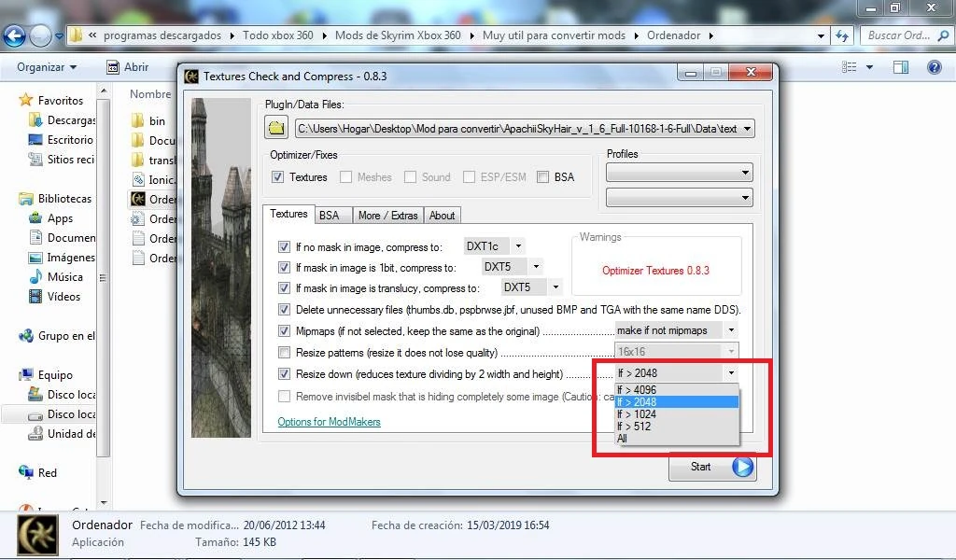
Task: Toggle the Resize down checkbox
Action: point(284,373)
